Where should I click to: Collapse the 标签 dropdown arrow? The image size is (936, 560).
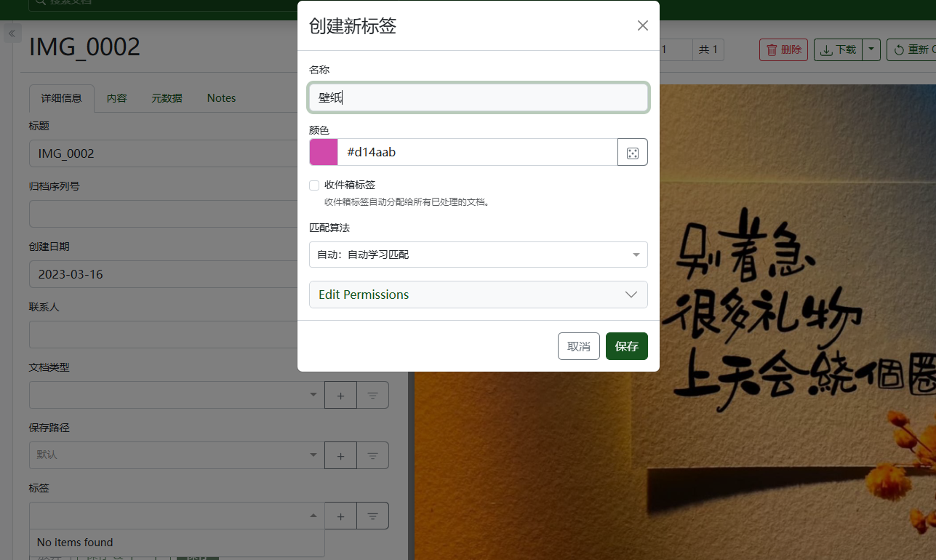click(313, 516)
